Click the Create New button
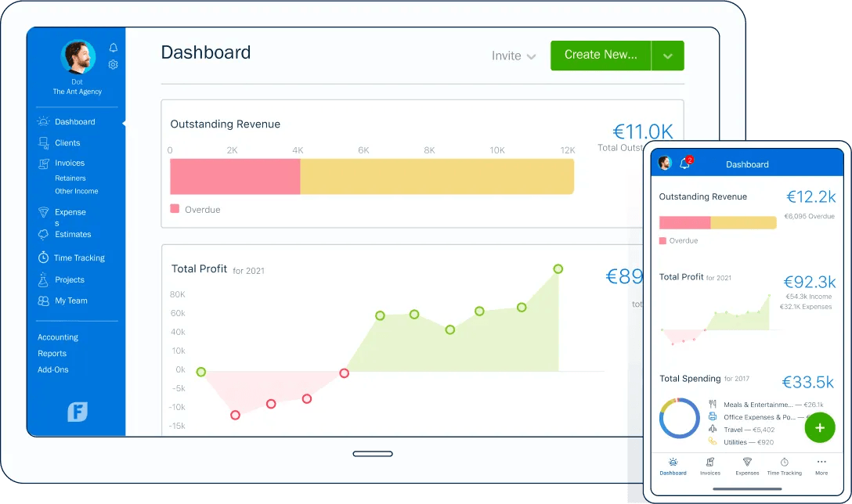The height and width of the screenshot is (504, 852). tap(601, 56)
